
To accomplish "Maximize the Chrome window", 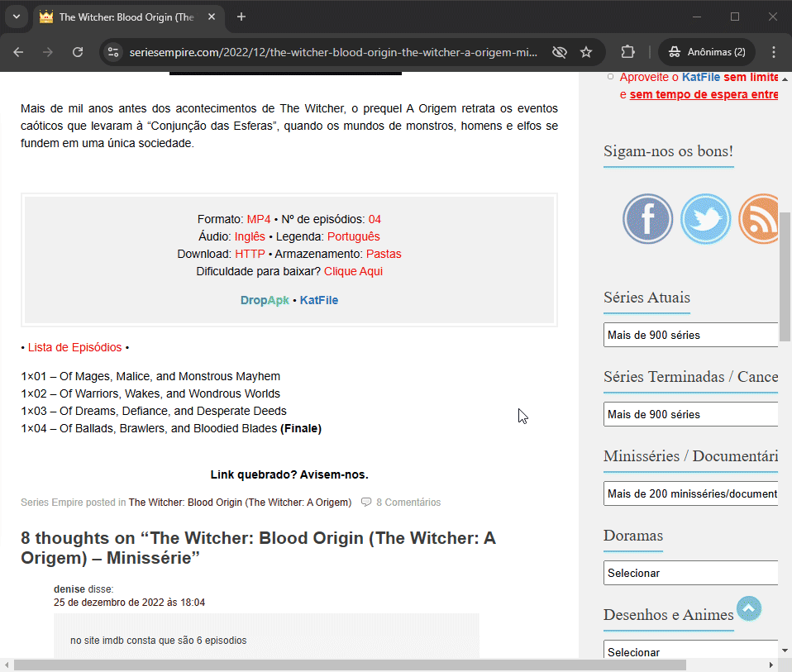I will pos(735,17).
